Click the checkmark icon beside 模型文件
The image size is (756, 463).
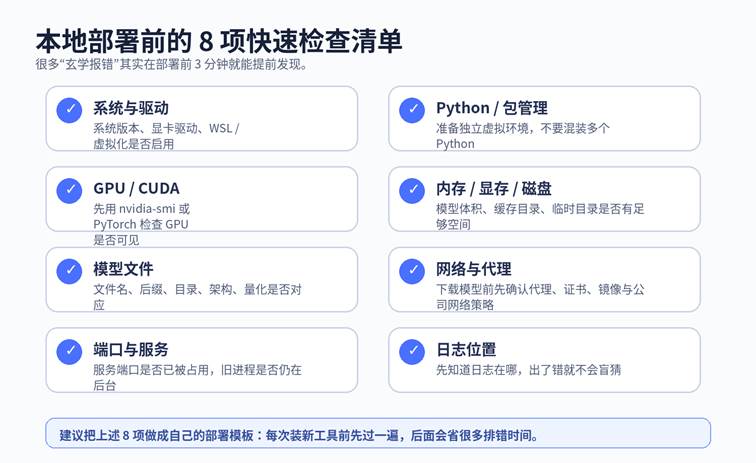click(69, 271)
